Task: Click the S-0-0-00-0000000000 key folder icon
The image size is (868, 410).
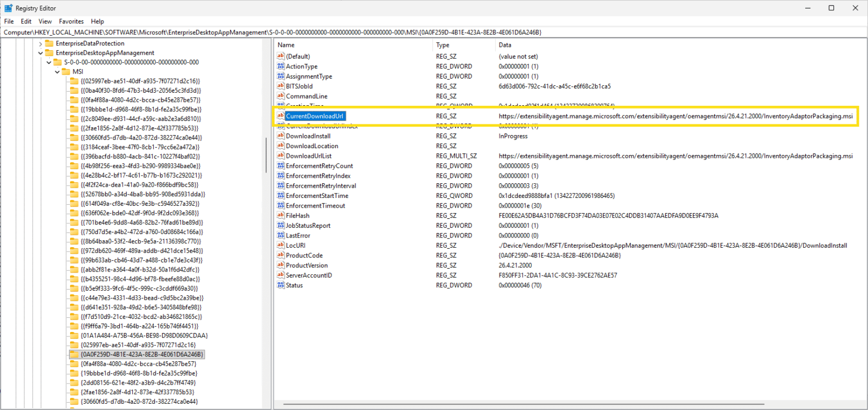Action: click(58, 62)
